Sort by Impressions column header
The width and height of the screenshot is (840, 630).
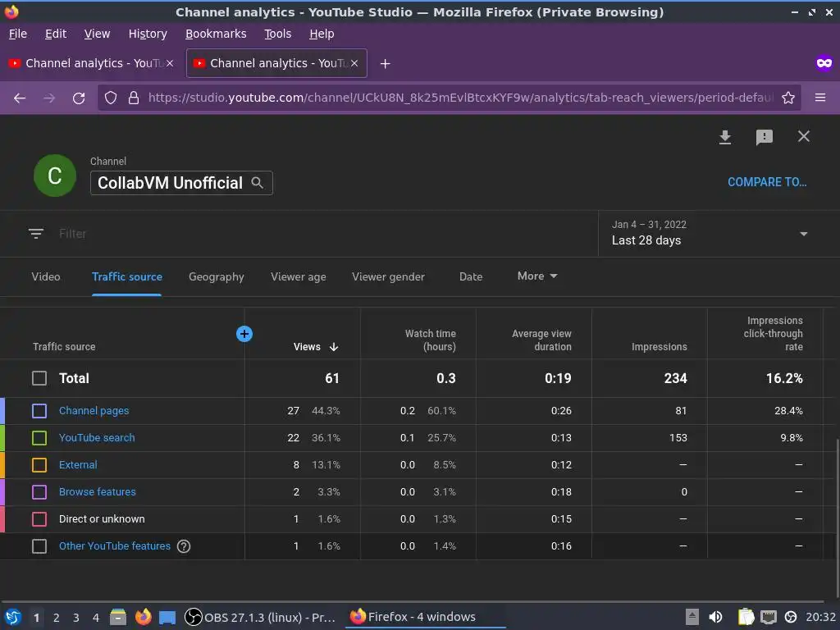coord(659,347)
